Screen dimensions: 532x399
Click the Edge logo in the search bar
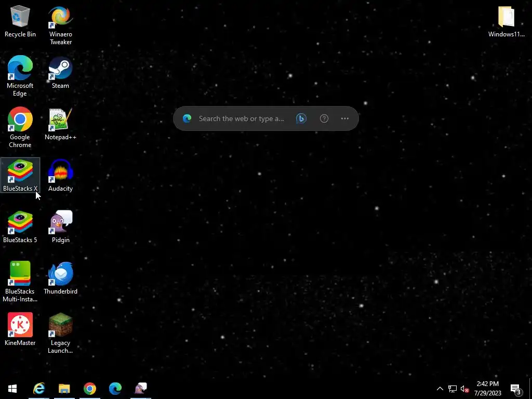coord(187,118)
